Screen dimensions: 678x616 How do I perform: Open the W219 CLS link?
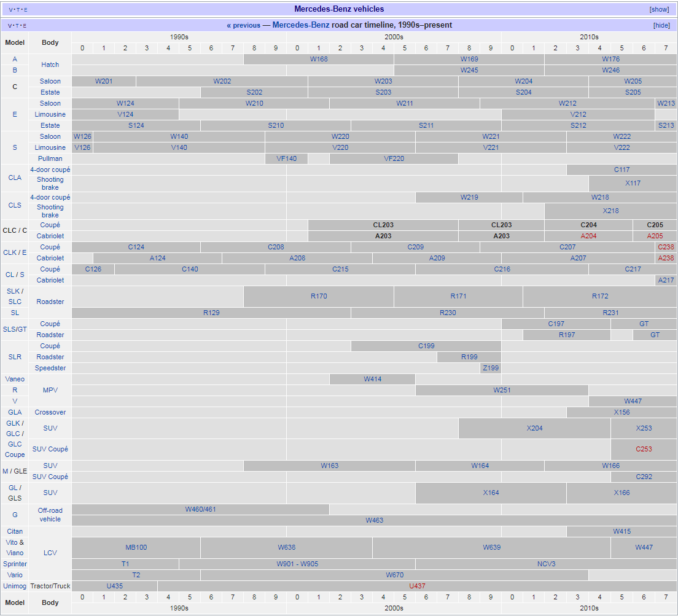coord(469,197)
